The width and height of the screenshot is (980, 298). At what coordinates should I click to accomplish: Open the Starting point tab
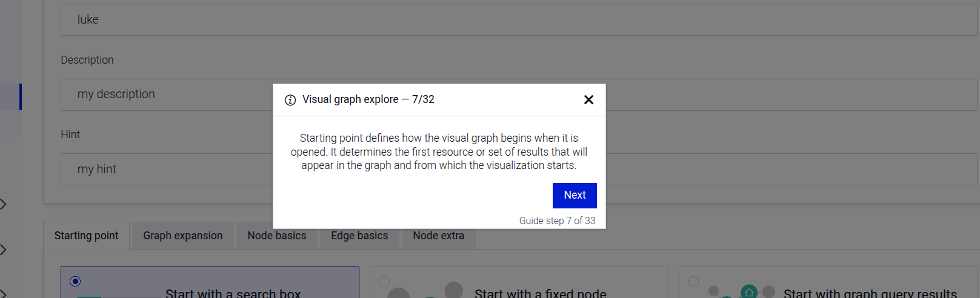coord(86,236)
